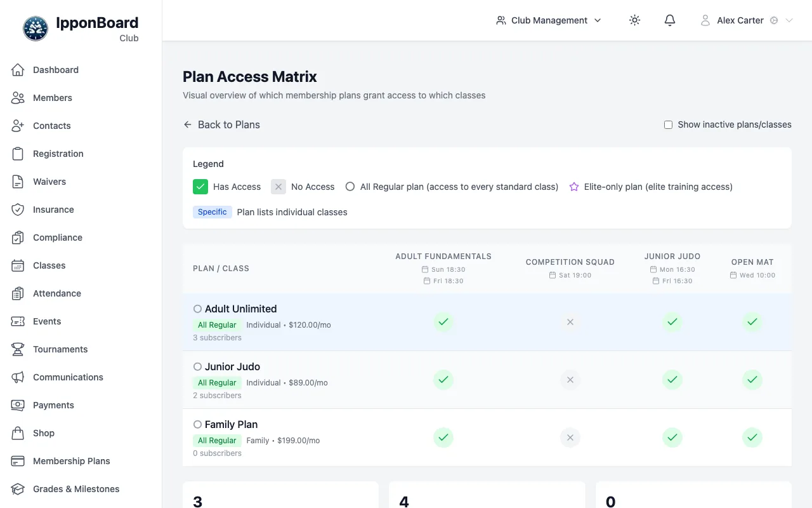
Task: Navigate to Tournaments sidebar label
Action: click(60, 349)
